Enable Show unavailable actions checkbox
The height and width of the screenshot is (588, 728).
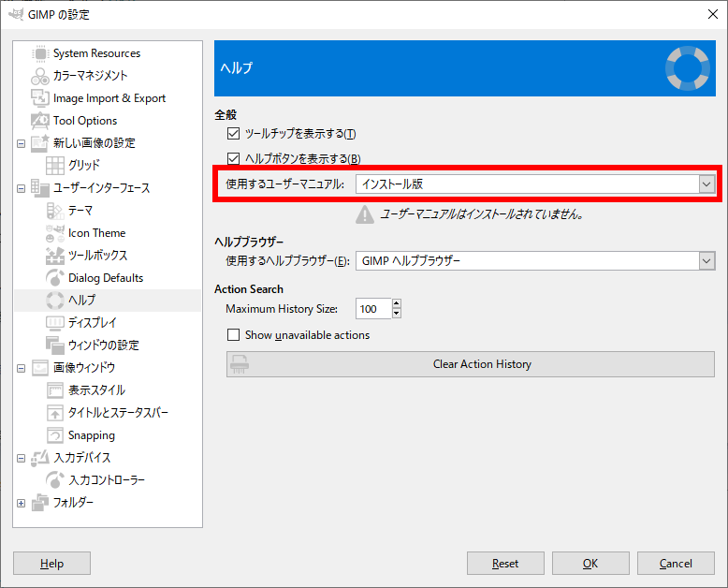coord(233,335)
